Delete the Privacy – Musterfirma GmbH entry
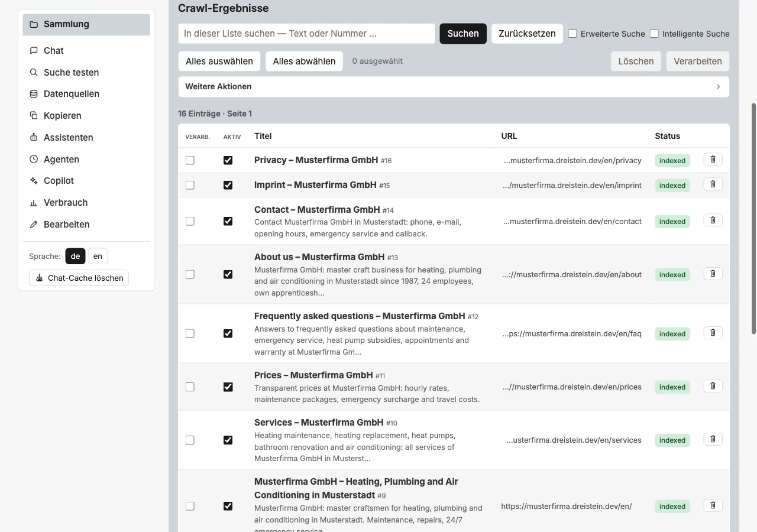The height and width of the screenshot is (532, 757). (713, 160)
